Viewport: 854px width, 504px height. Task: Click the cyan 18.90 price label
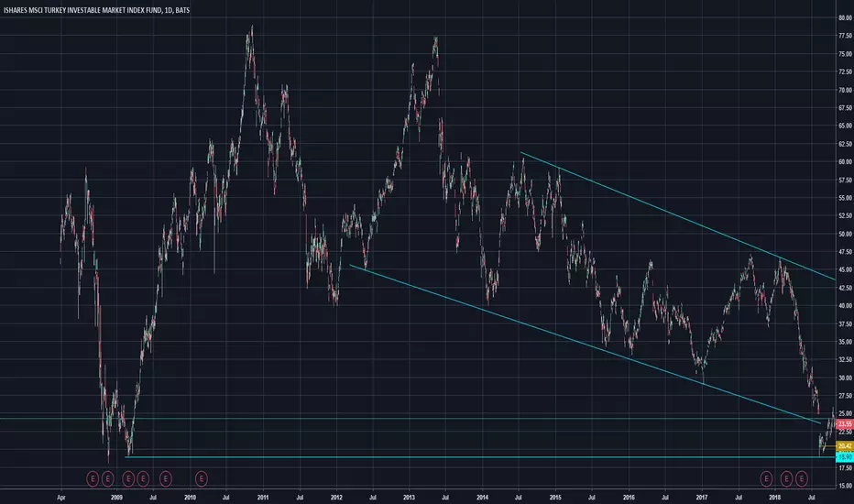[x=845, y=457]
